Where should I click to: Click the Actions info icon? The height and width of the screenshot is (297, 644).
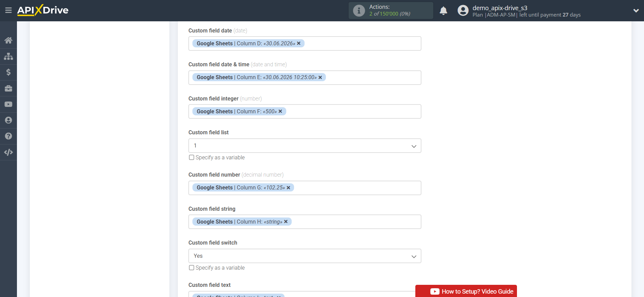(359, 10)
